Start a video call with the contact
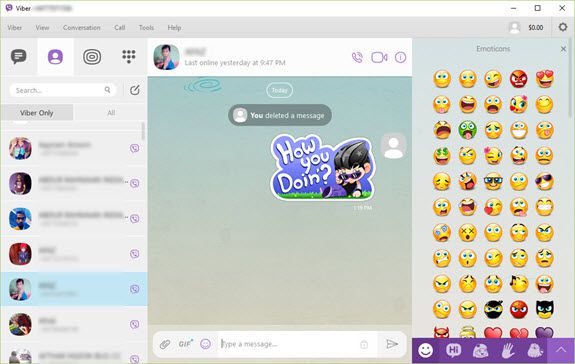 click(379, 57)
